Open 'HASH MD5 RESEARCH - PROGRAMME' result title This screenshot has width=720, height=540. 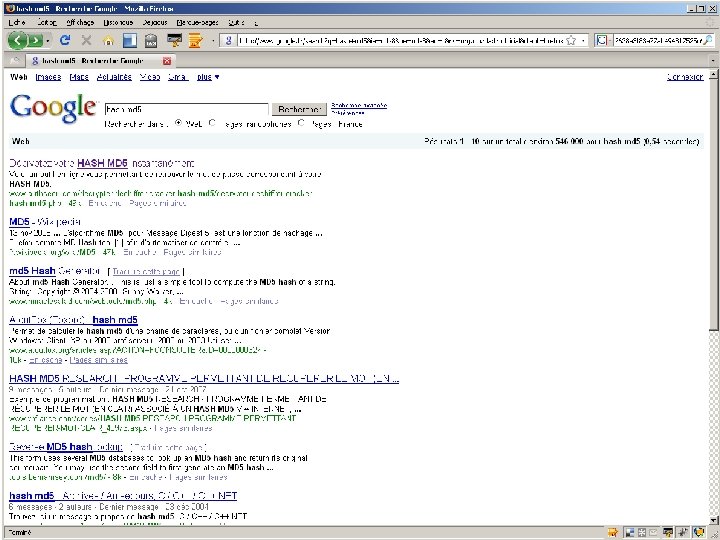(x=204, y=378)
